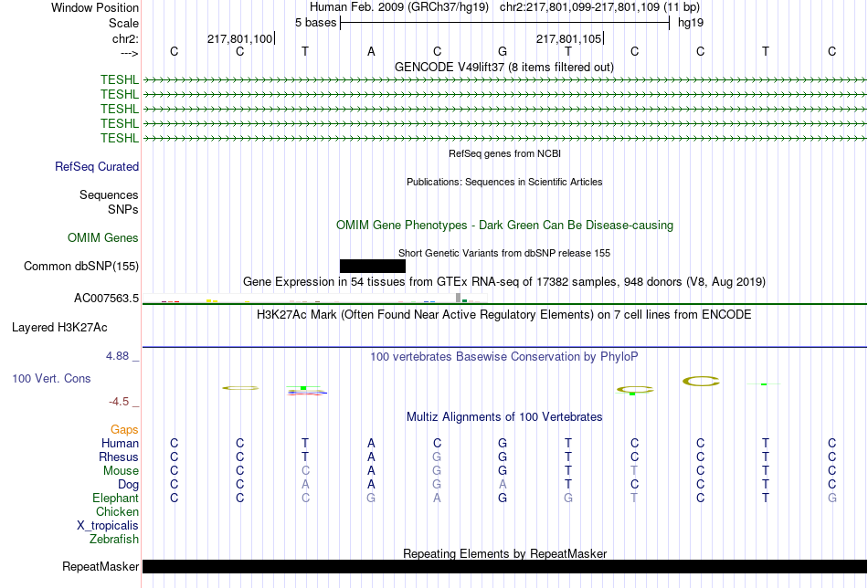This screenshot has height=588, width=868.
Task: Click the A base in the Rhesus alignment row
Action: [x=371, y=457]
